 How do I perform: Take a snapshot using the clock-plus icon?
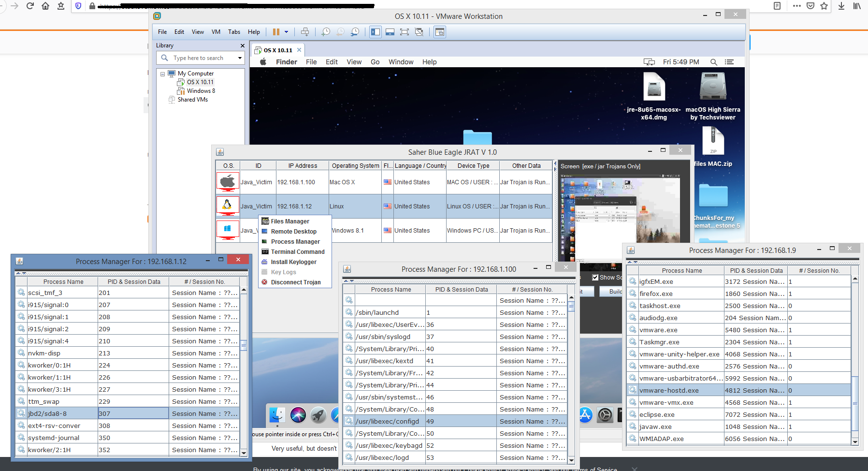click(326, 32)
